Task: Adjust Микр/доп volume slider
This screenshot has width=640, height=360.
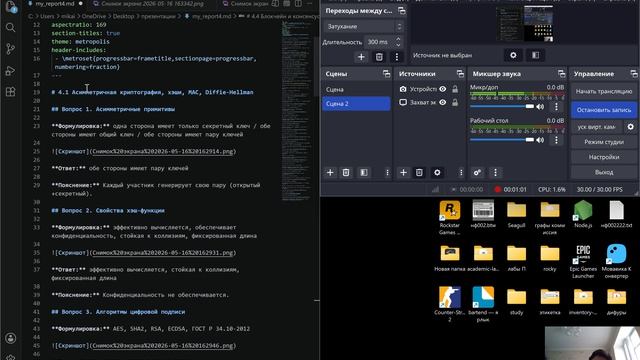Action: [x=502, y=107]
